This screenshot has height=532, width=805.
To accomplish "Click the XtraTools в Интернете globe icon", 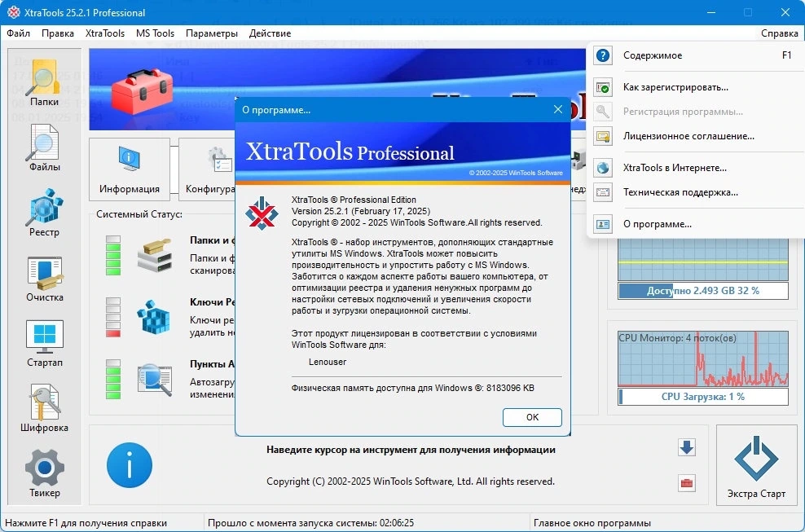I will click(x=603, y=168).
